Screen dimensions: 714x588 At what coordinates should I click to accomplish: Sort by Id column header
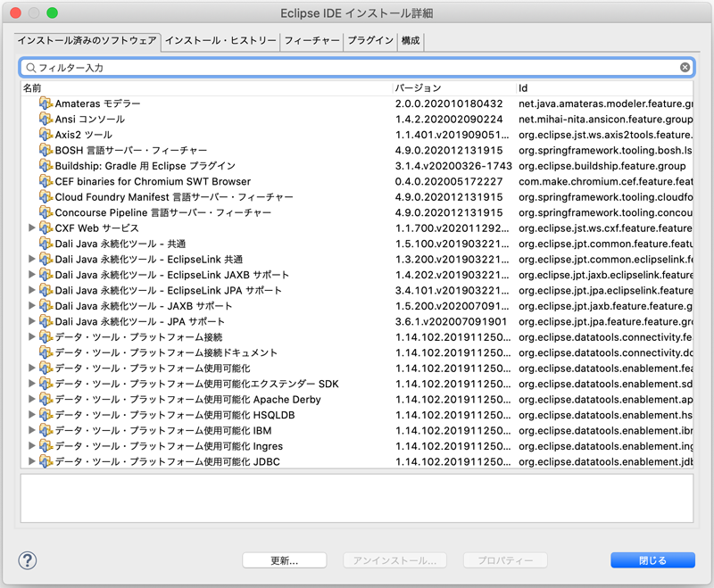605,87
